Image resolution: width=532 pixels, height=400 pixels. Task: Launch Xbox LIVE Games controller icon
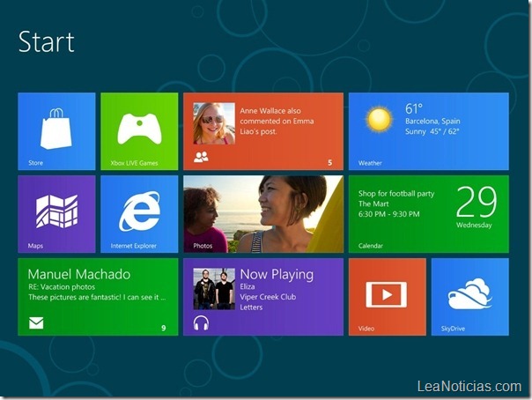139,129
